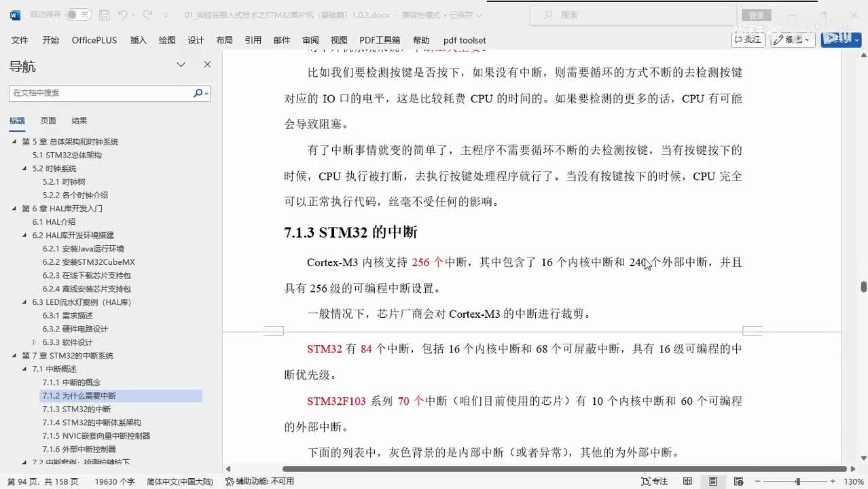Image resolution: width=868 pixels, height=489 pixels.
Task: Open the PDF工具箱 ribbon tab
Action: tap(380, 40)
